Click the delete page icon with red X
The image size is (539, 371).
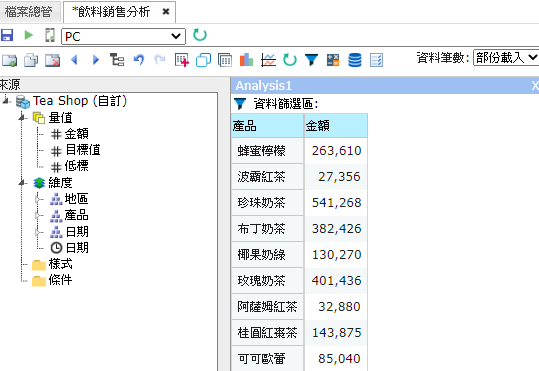click(53, 61)
